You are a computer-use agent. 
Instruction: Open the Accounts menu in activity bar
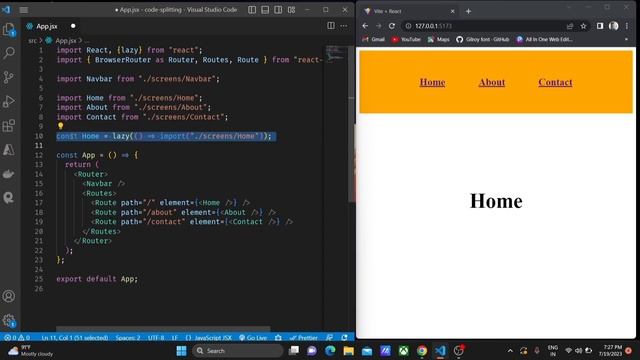coord(9,296)
